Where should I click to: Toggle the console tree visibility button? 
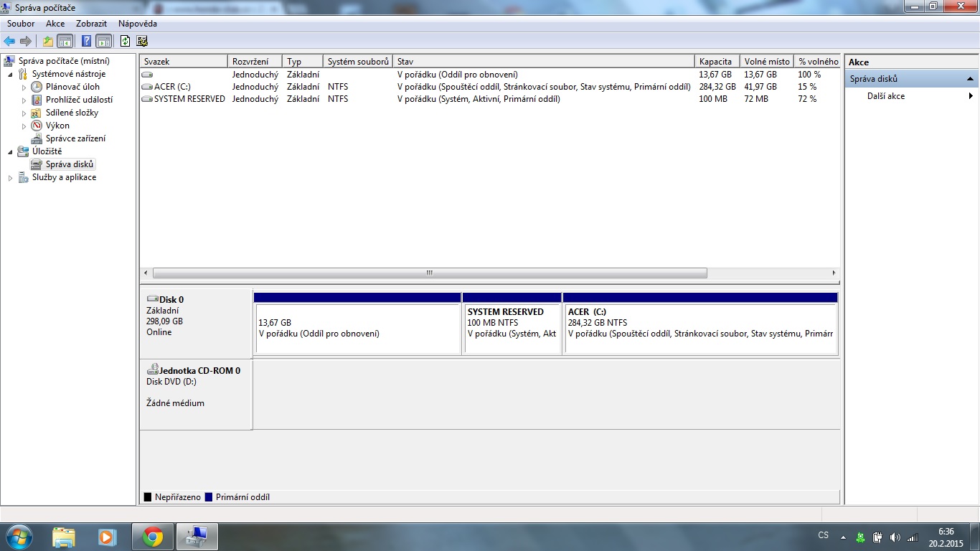pyautogui.click(x=65, y=41)
